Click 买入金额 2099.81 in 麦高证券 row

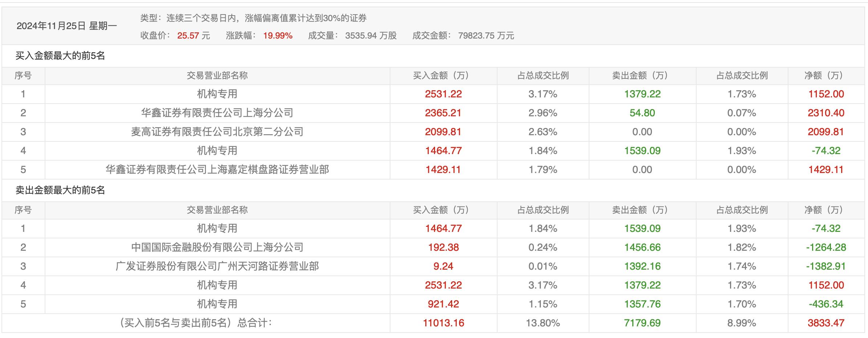pyautogui.click(x=443, y=132)
